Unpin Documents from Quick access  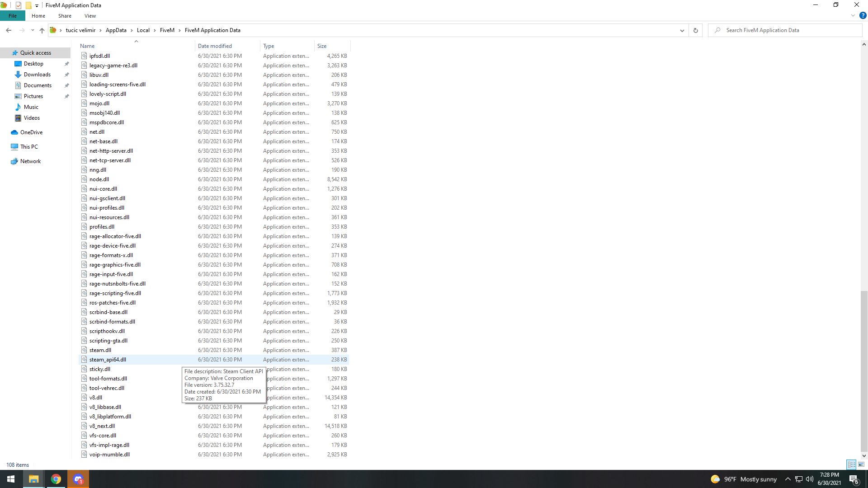(x=67, y=85)
